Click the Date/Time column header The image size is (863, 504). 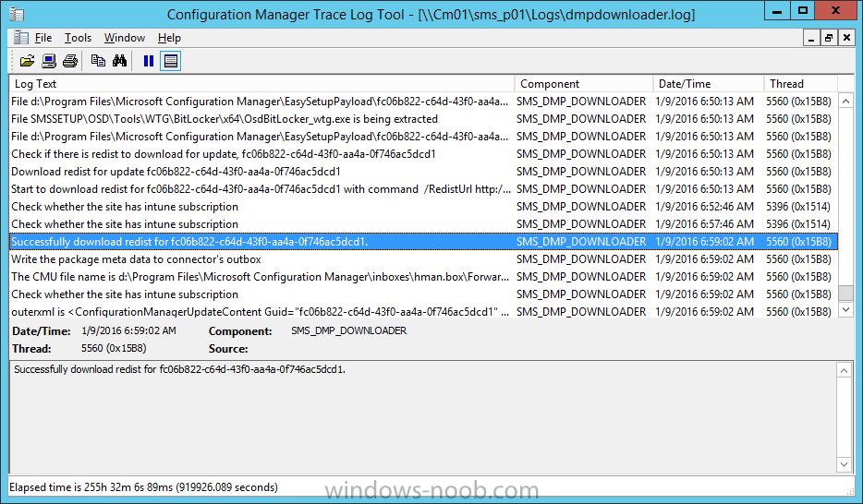(709, 84)
